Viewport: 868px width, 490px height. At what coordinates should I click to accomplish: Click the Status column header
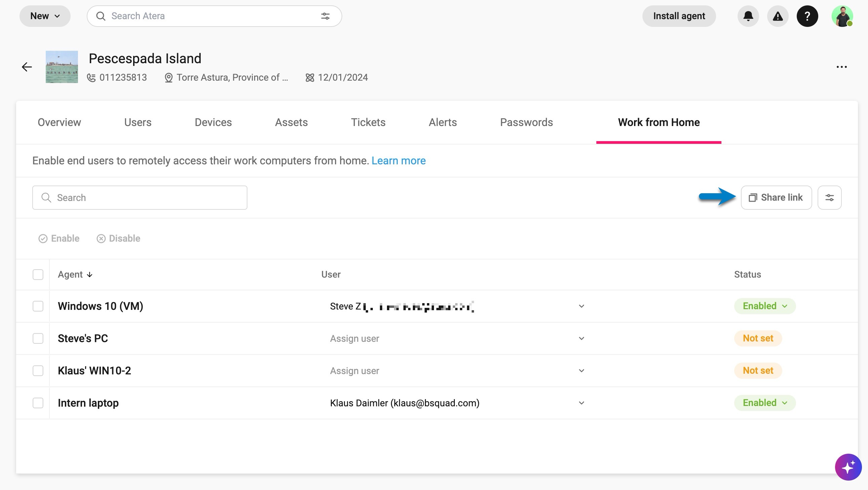[x=748, y=275]
